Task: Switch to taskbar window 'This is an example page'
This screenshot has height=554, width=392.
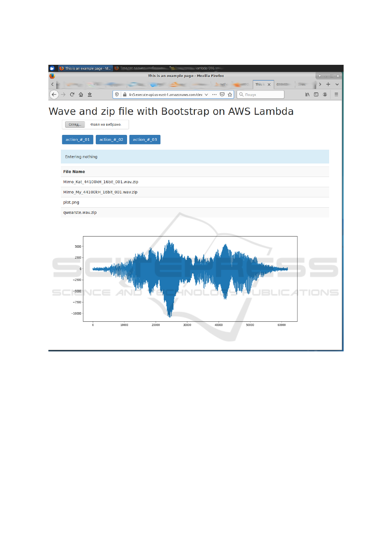Action: 85,68
